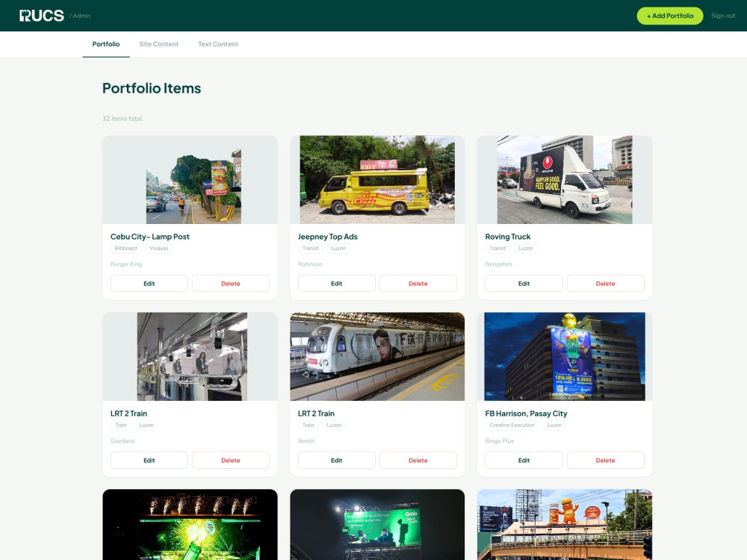The image size is (747, 560).
Task: Delete the Cebu City - Lamp Post item
Action: (x=231, y=283)
